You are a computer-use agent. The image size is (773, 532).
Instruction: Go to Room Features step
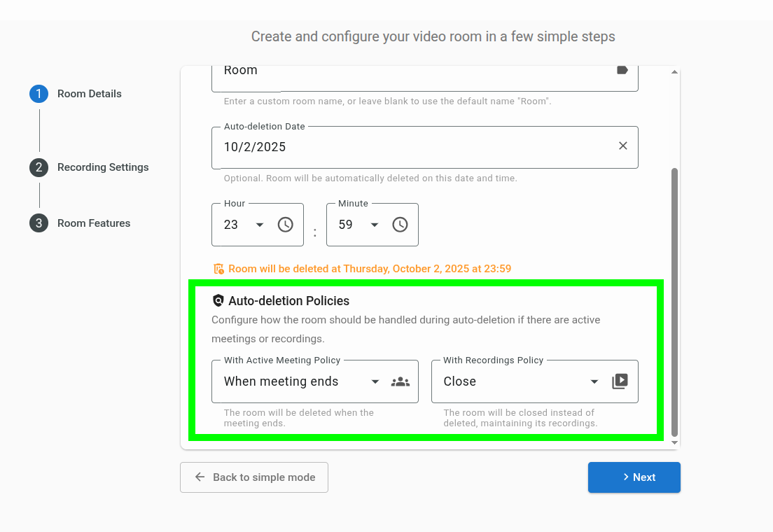click(x=93, y=223)
